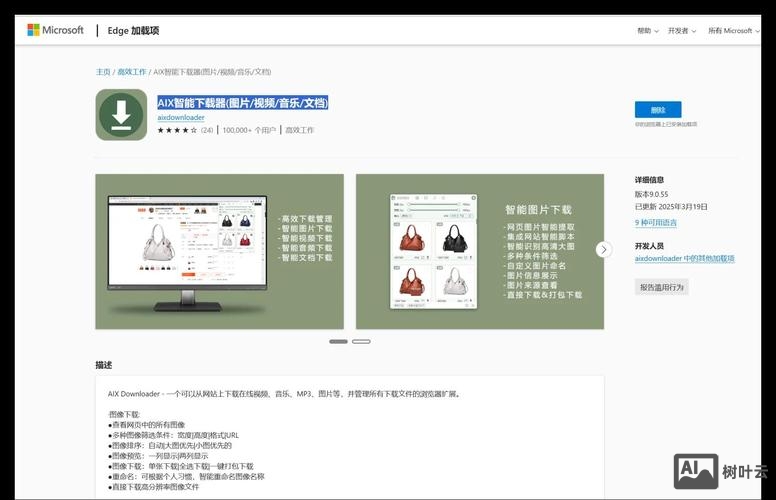Click the AIX downloader green extension icon
This screenshot has width=776, height=500.
point(121,115)
